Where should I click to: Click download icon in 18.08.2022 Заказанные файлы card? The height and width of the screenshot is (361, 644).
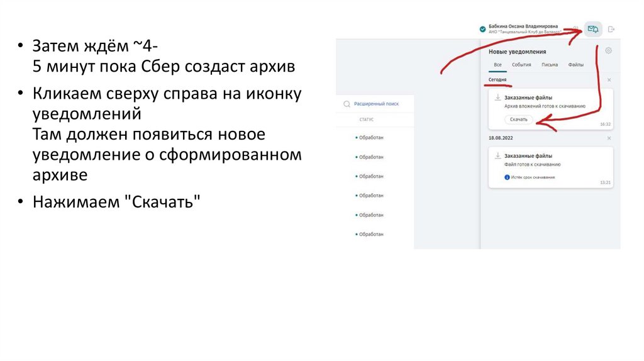click(x=497, y=155)
